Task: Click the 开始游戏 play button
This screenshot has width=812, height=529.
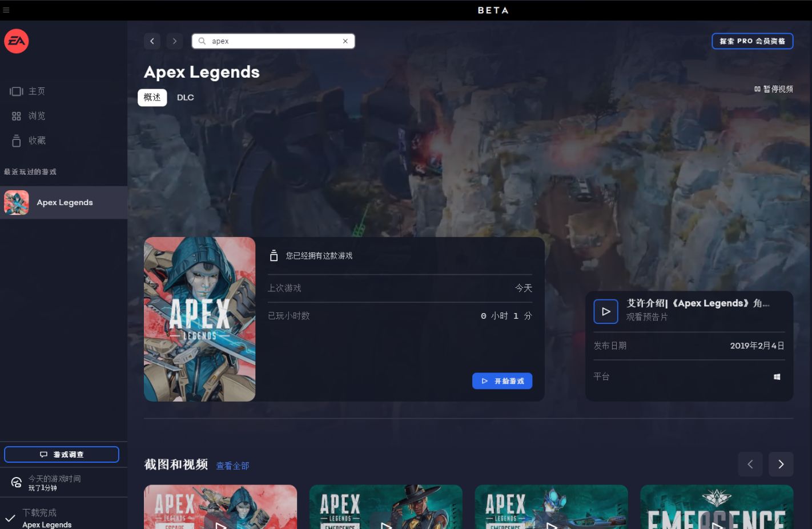Action: (x=503, y=381)
